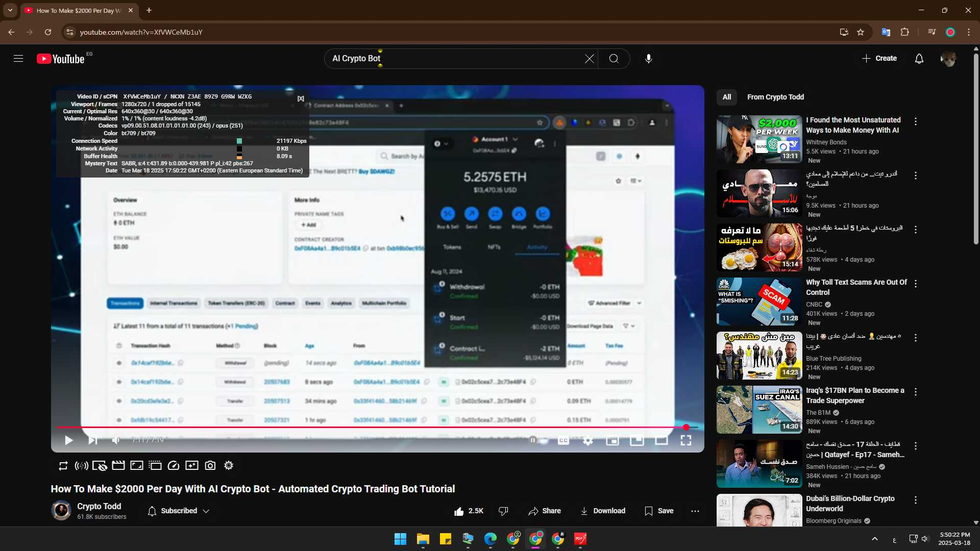Open Why Toll Text Scams video title

point(856,287)
